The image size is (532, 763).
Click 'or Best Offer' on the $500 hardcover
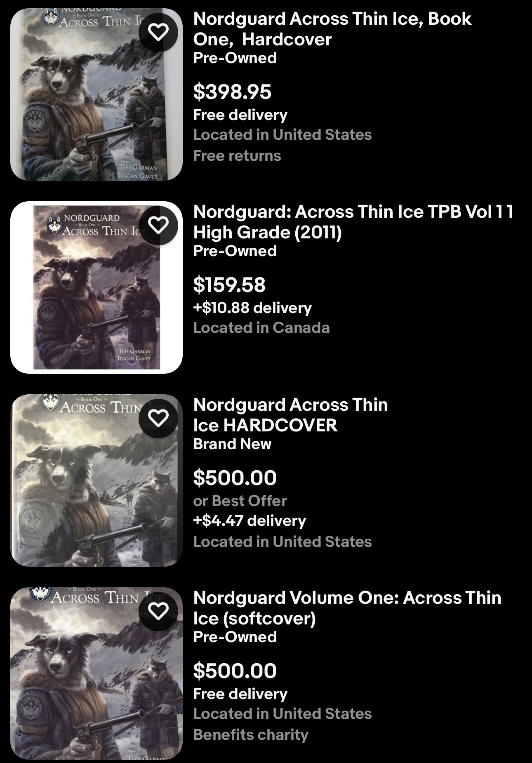click(x=240, y=501)
